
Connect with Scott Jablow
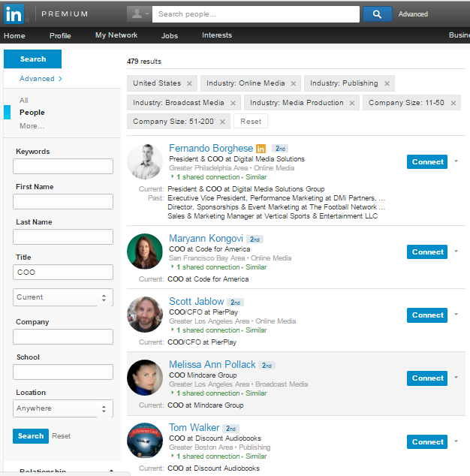(x=427, y=315)
